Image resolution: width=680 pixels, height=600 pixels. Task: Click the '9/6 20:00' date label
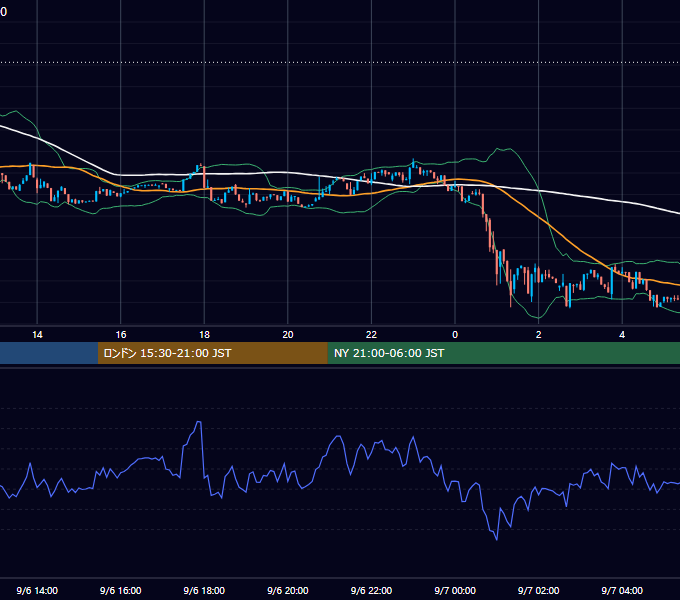(x=288, y=590)
